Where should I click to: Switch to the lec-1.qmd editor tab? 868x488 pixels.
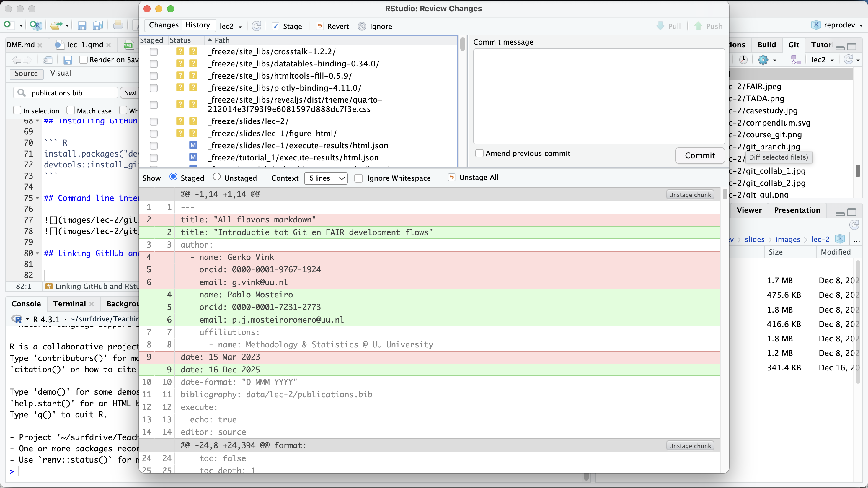85,45
